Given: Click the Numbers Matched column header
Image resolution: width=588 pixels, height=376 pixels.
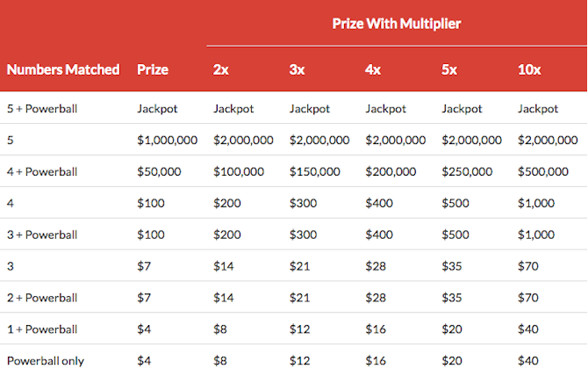Looking at the screenshot, I should [x=63, y=69].
